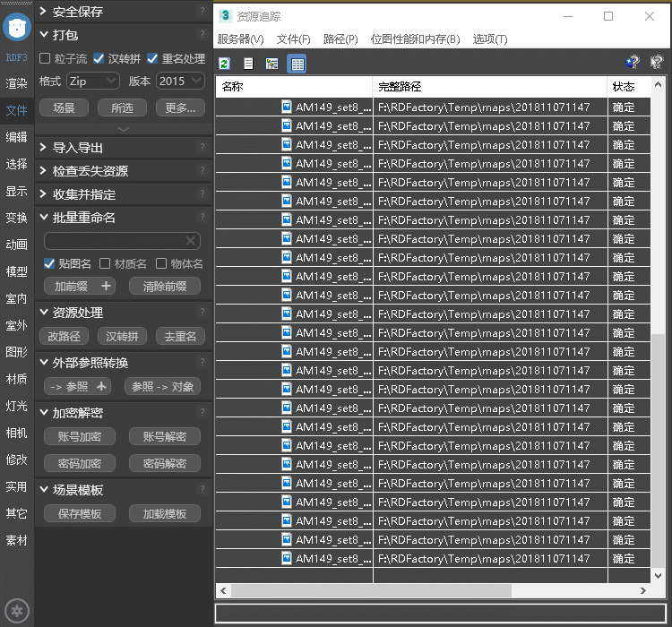Click the 保存模板 button
The width and height of the screenshot is (672, 627).
tap(79, 513)
